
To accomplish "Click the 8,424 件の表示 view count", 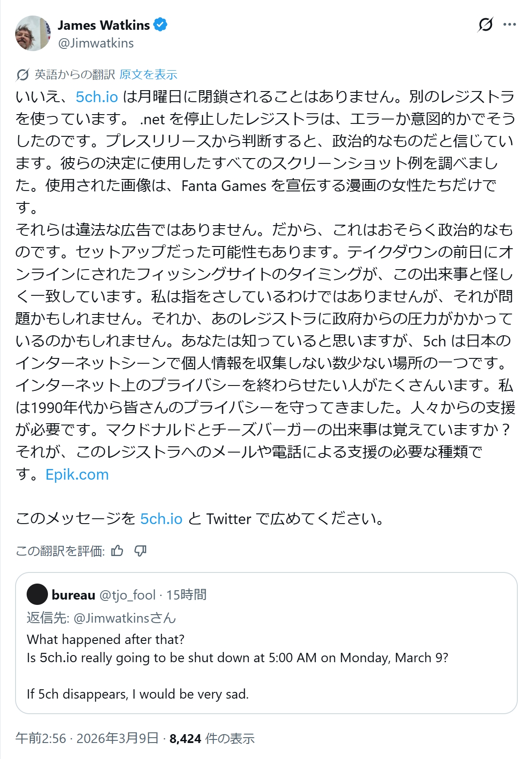I will pos(212,738).
